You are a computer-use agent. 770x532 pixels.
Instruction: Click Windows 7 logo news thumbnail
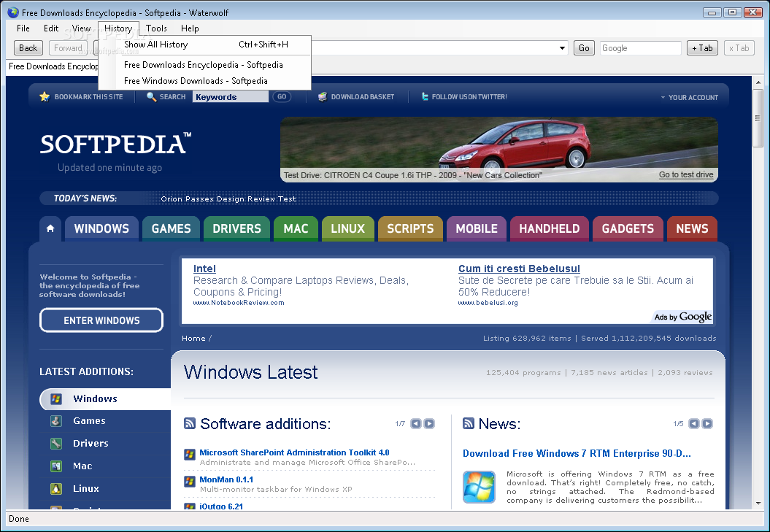pyautogui.click(x=479, y=487)
